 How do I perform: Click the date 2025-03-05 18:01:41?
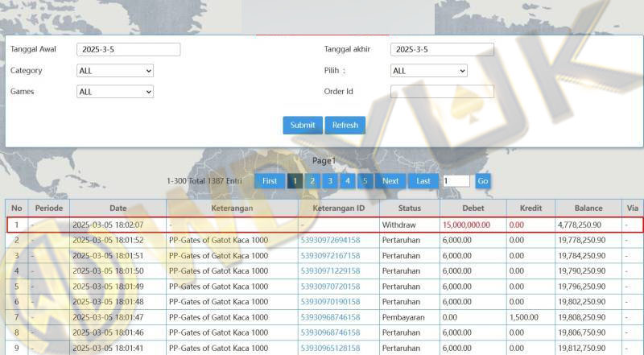[x=108, y=348]
